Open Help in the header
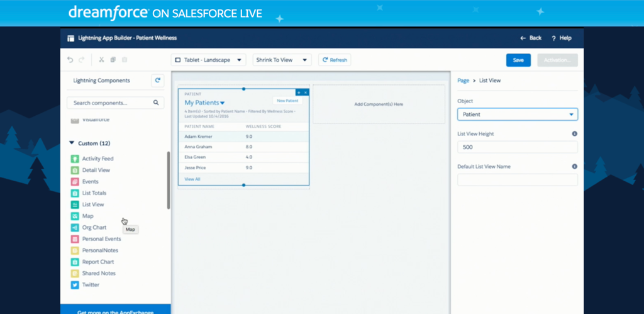Screen dimensions: 644x314 pos(562,38)
